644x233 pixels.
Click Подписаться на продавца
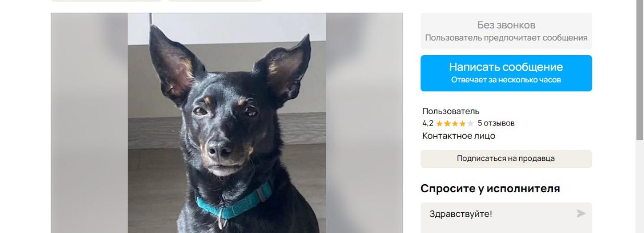tap(506, 159)
